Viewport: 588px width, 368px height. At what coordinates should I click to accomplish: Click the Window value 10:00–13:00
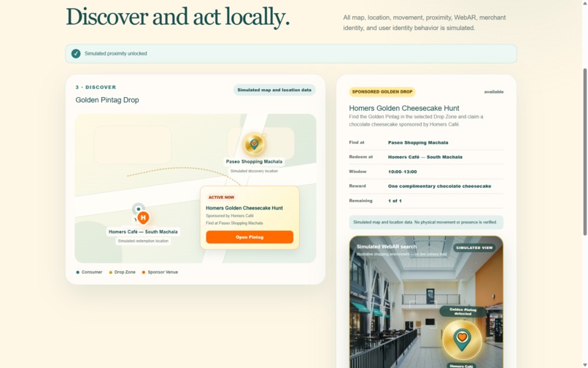click(x=403, y=172)
